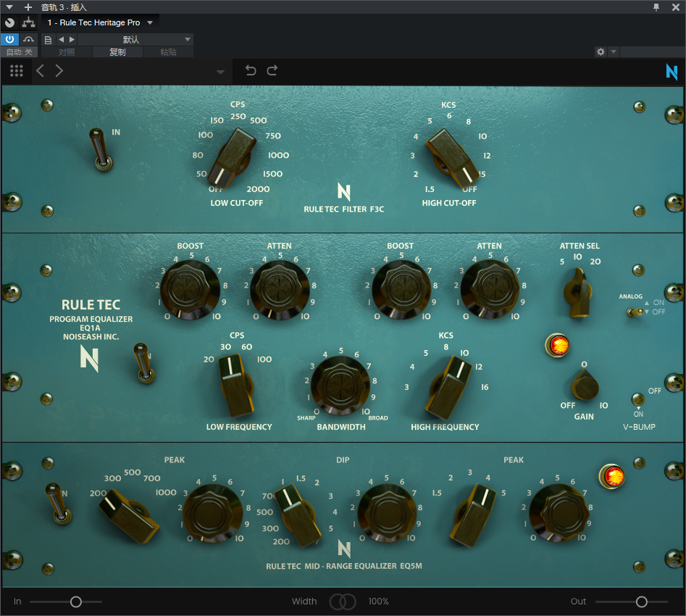This screenshot has height=616, width=686.
Task: Click the blue Noiseash N logo
Action: (672, 71)
